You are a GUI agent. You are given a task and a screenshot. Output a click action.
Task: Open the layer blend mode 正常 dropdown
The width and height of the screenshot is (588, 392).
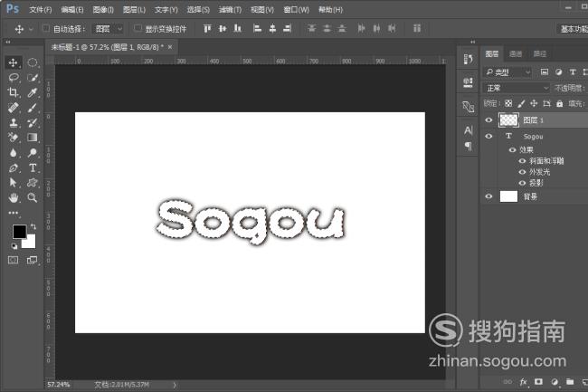point(516,88)
